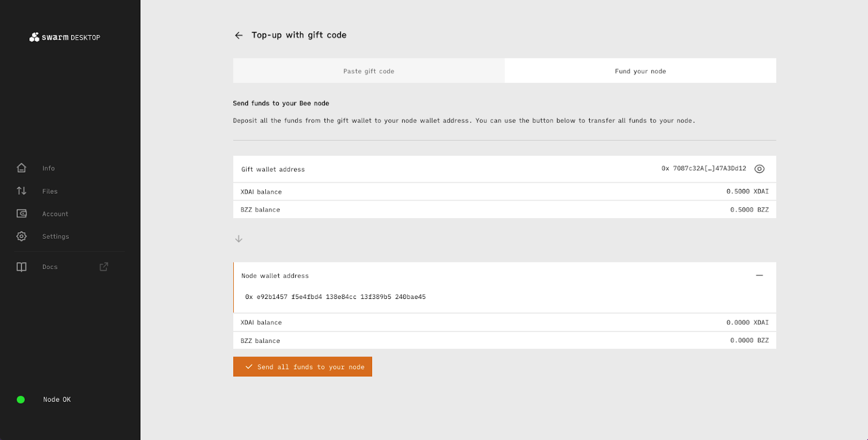Viewport: 868px width, 440px height.
Task: Click the Node OK status text
Action: [57, 400]
